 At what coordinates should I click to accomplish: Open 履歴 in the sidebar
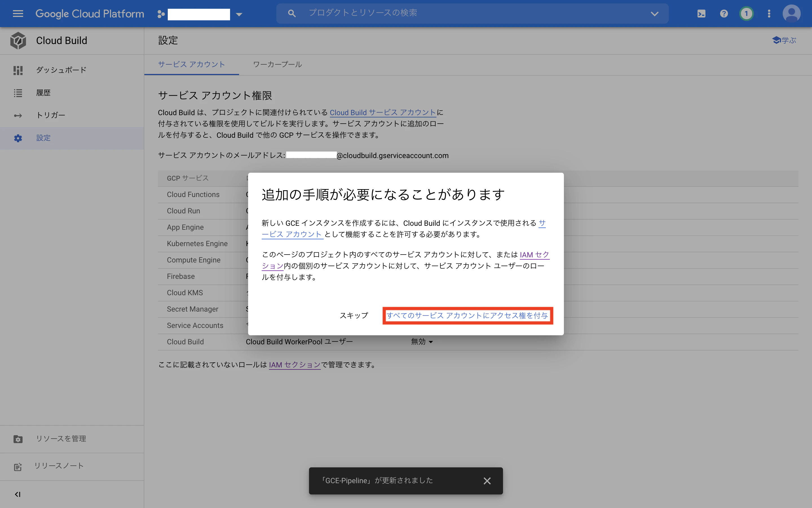tap(72, 93)
